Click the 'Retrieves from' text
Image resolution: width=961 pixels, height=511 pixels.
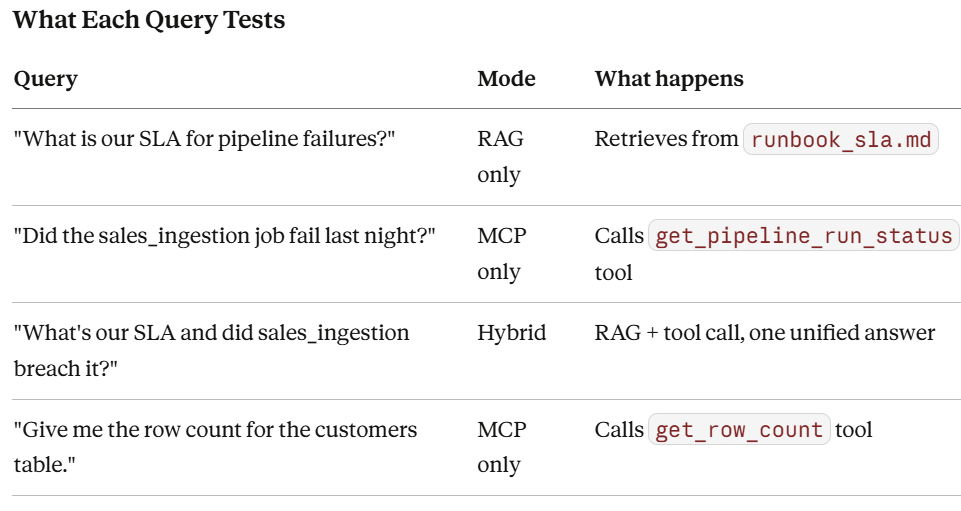666,138
